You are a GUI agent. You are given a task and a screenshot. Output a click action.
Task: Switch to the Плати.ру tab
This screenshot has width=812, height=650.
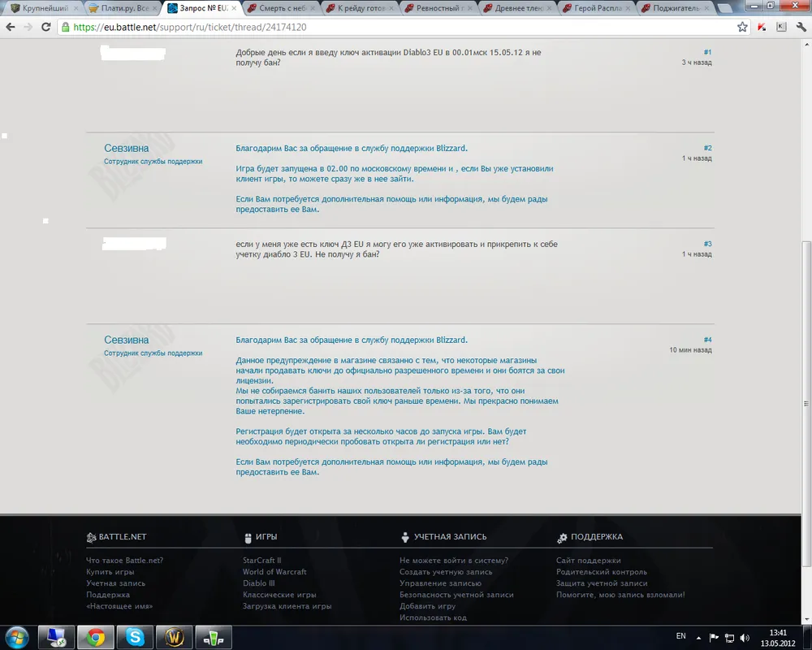click(122, 8)
